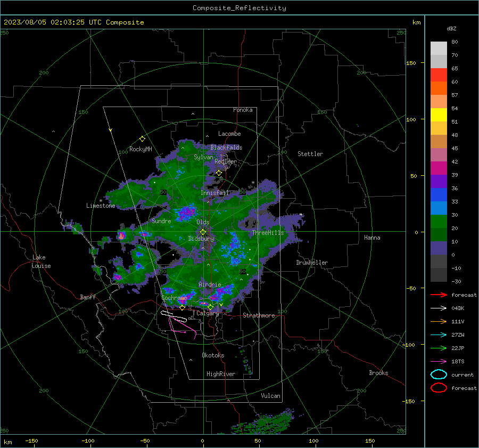Click the Strathmore town label
Screen dimensions: 479x448
(259, 315)
